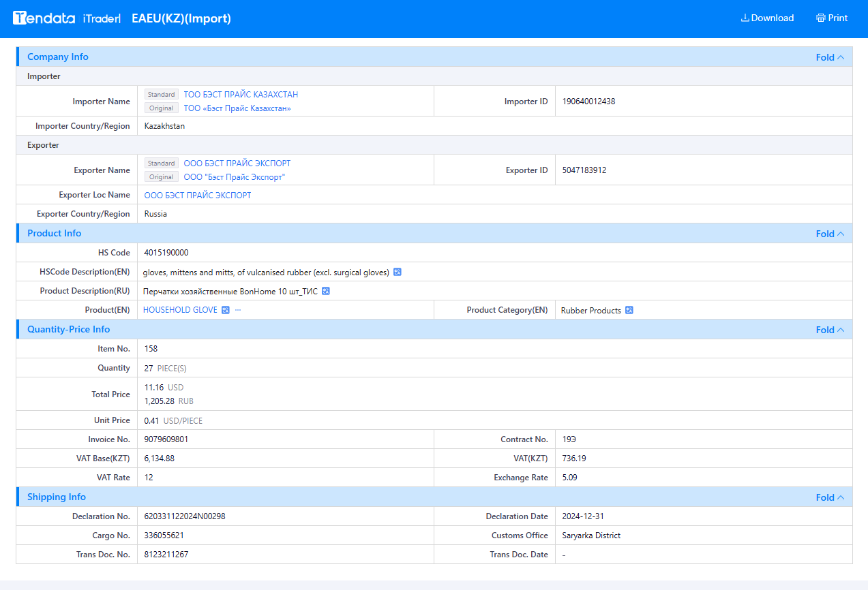
Task: Click the Tendata iTrader logo
Action: [x=66, y=18]
